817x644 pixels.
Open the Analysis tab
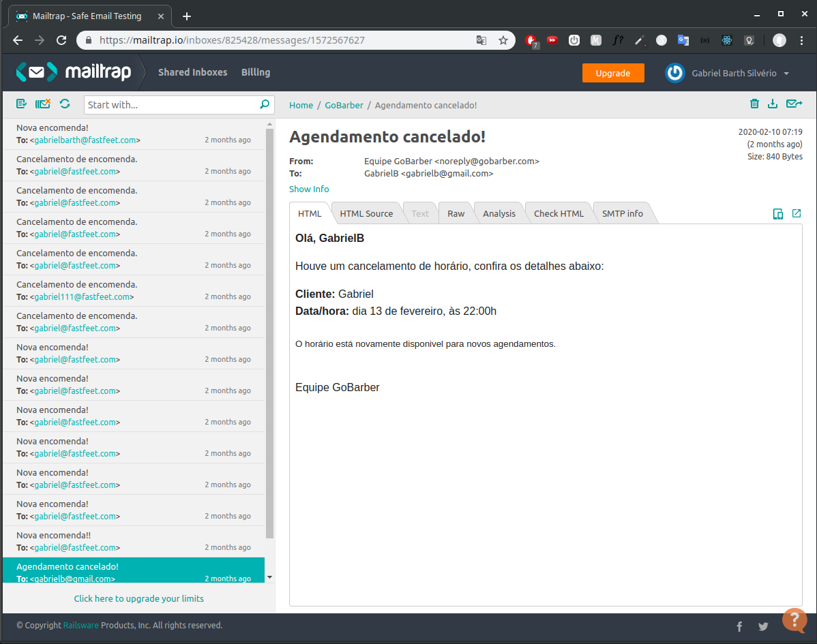pos(499,213)
